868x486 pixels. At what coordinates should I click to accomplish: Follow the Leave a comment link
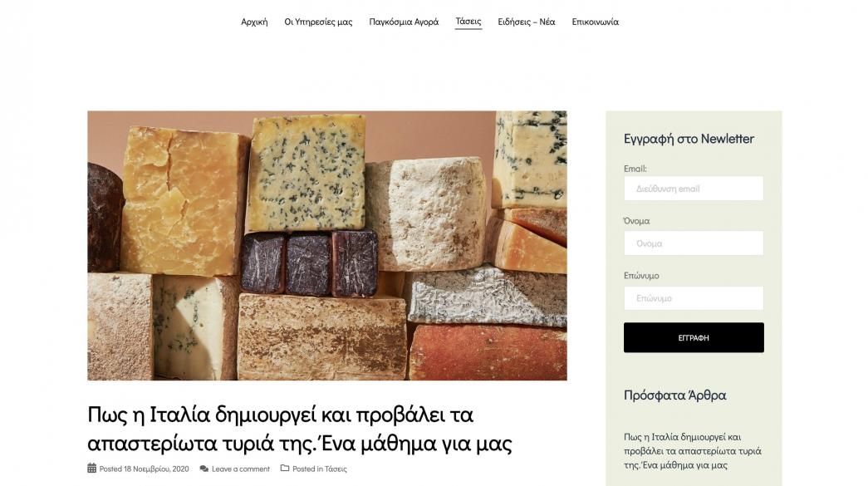click(241, 469)
